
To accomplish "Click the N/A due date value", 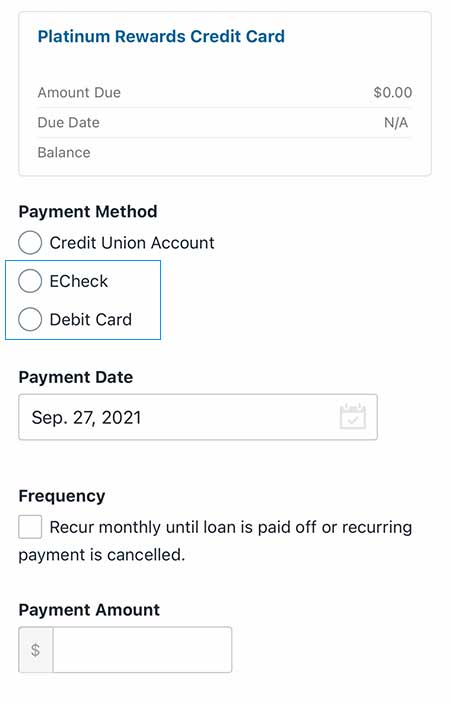I will 396,123.
